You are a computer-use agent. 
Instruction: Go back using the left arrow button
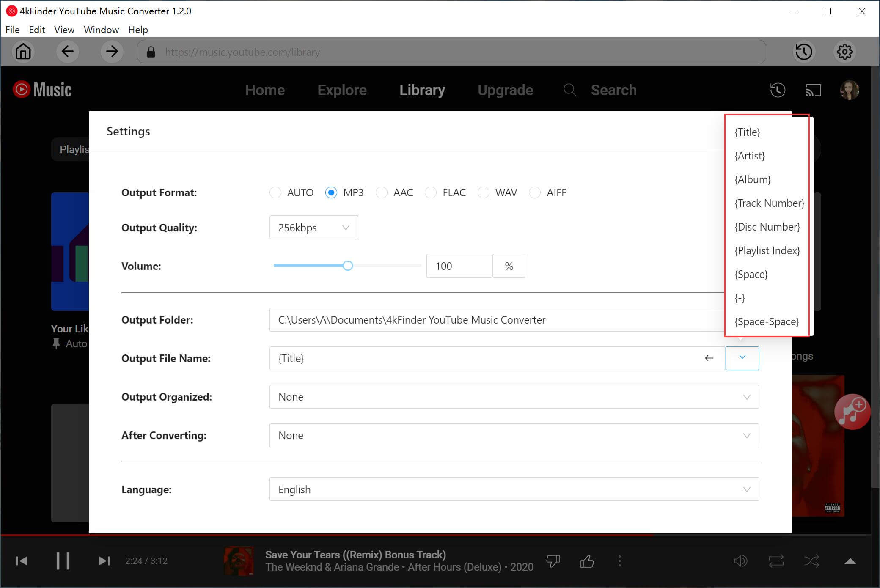tap(67, 52)
